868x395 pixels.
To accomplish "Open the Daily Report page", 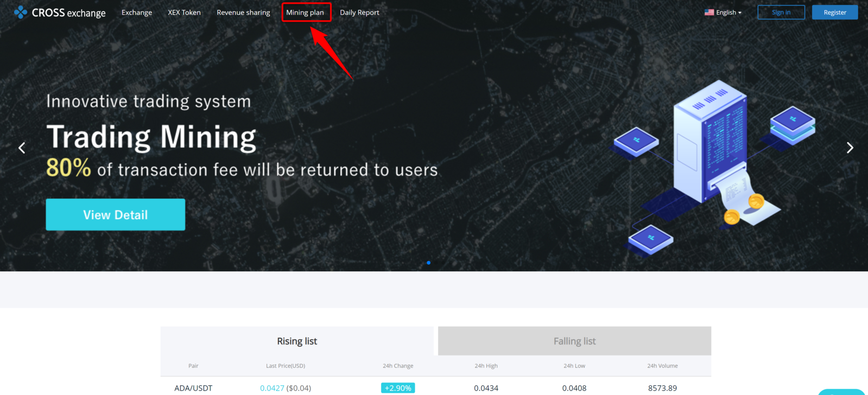I will point(359,12).
